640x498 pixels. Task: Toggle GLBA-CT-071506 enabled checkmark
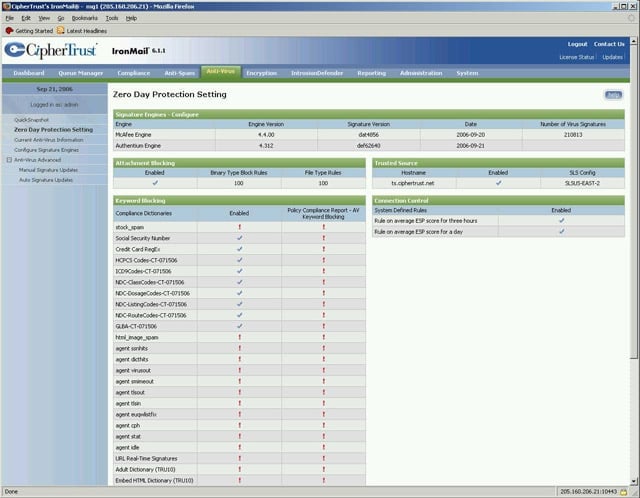click(240, 326)
